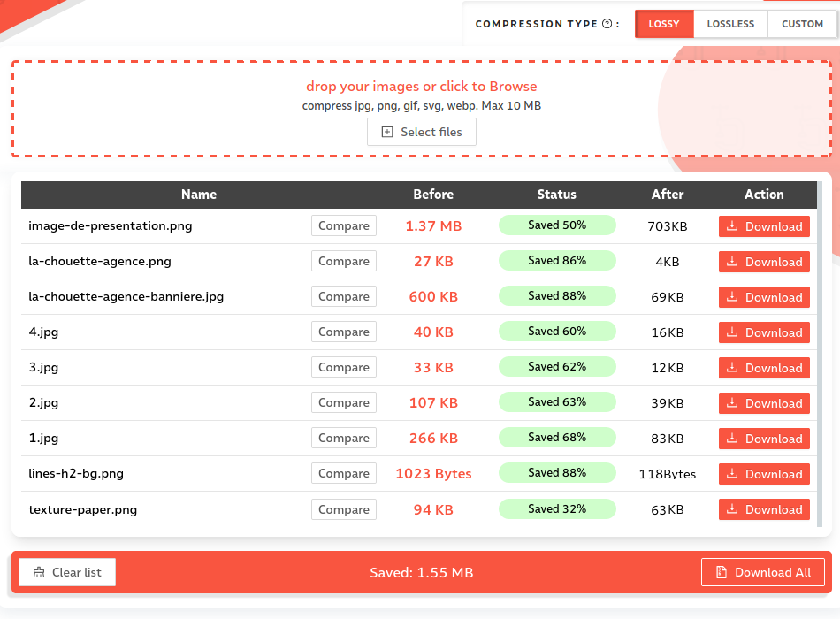Click the compression type help question-mark icon
840x619 pixels.
[x=607, y=24]
